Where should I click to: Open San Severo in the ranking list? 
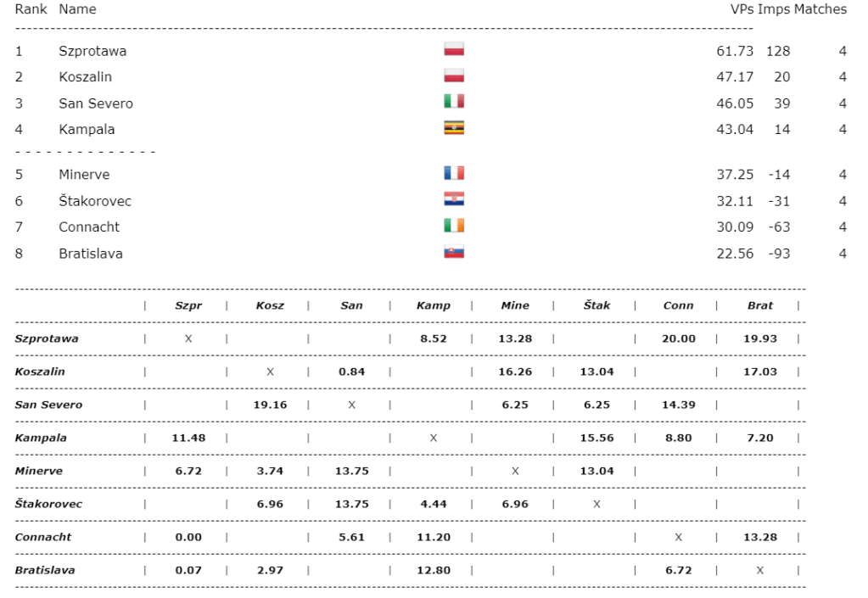[96, 103]
